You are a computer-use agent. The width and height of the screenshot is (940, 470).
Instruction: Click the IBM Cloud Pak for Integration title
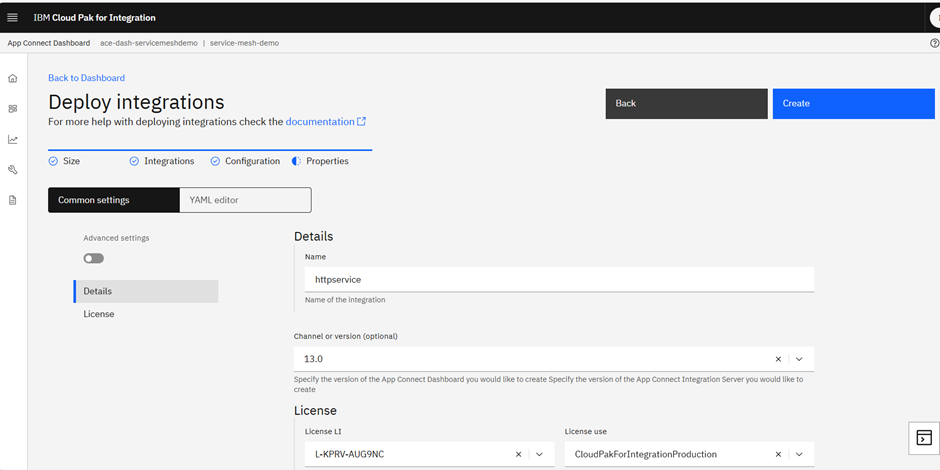pyautogui.click(x=95, y=17)
